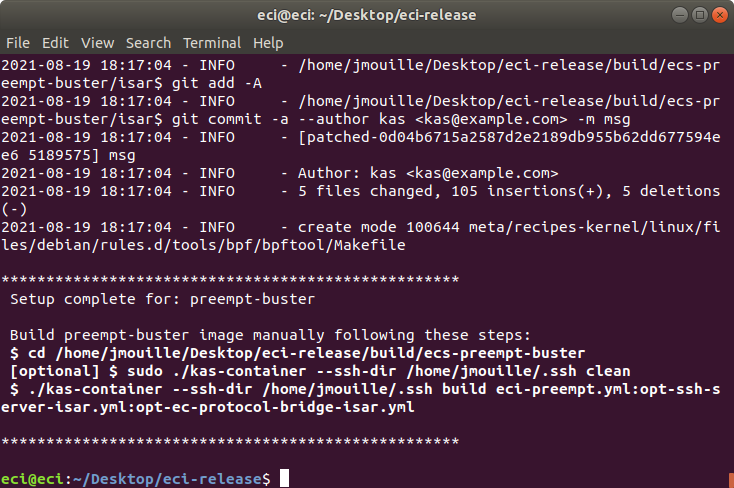Viewport: 734px width, 488px height.
Task: Open the Edit menu
Action: click(55, 43)
